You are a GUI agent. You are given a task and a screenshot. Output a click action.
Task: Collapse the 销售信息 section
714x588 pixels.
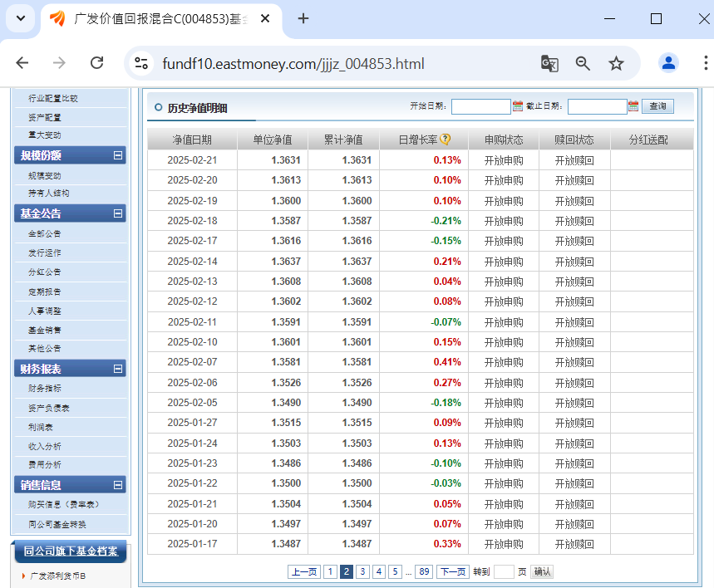[118, 485]
